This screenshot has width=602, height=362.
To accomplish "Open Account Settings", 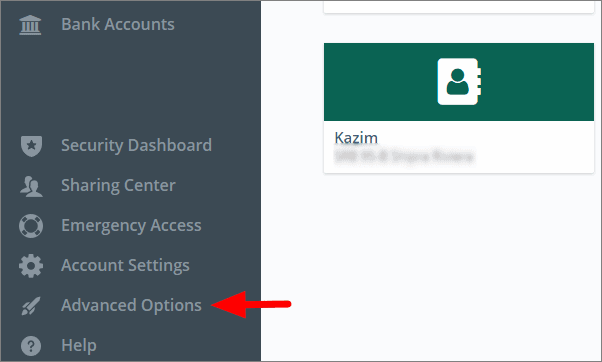I will (x=125, y=265).
